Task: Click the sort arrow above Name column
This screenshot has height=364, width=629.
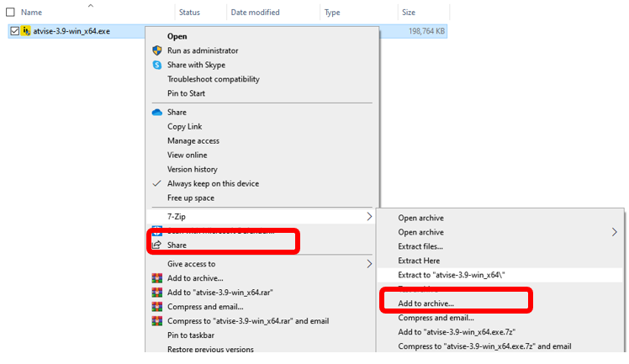Action: (91, 5)
